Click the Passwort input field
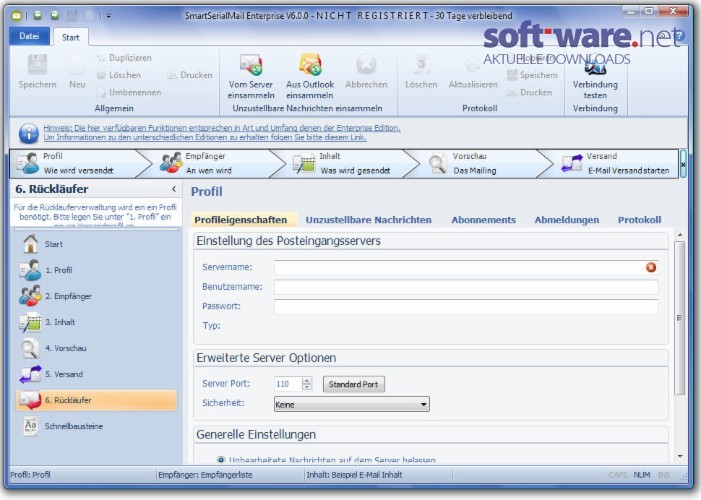Screen dimensions: 701x500 pos(466,306)
